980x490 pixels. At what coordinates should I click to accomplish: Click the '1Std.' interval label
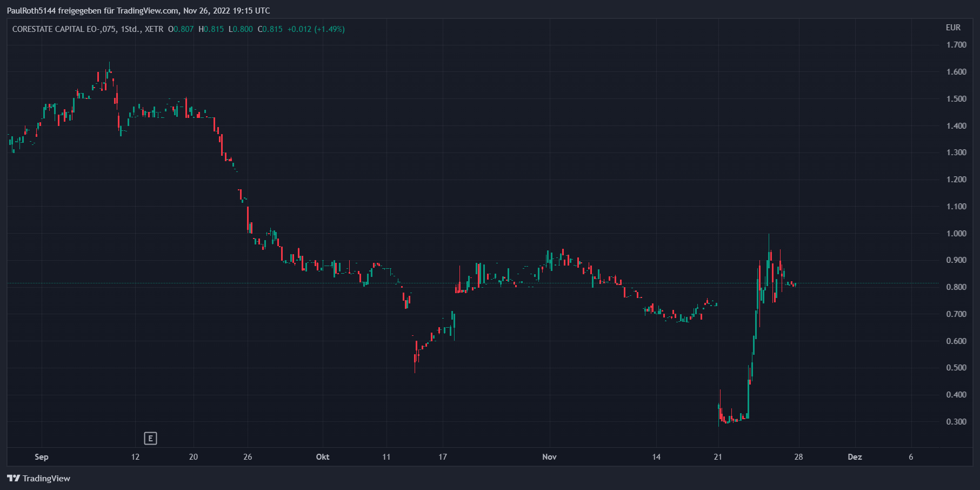coord(130,29)
